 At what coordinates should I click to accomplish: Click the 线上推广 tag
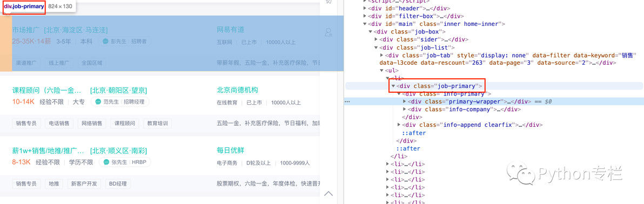[x=59, y=63]
